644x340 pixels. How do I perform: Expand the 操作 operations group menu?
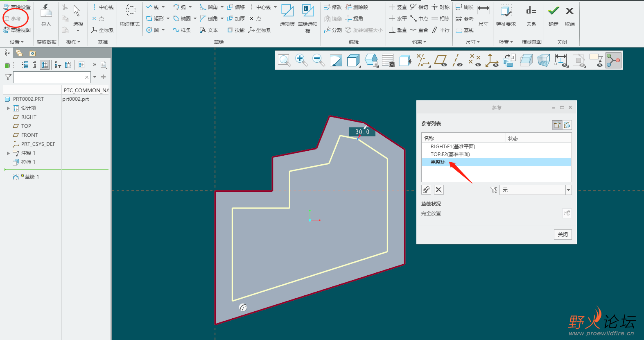(x=73, y=42)
